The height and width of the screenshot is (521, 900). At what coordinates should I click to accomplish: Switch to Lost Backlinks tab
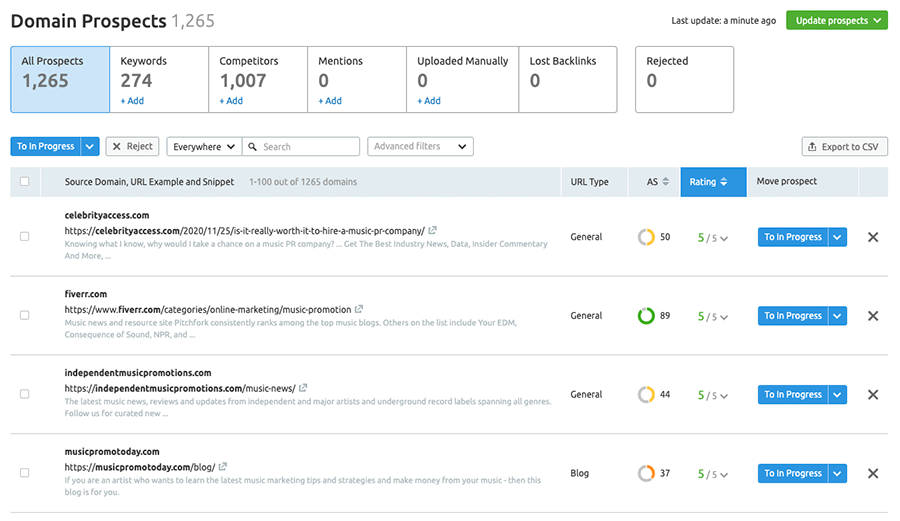pos(568,79)
